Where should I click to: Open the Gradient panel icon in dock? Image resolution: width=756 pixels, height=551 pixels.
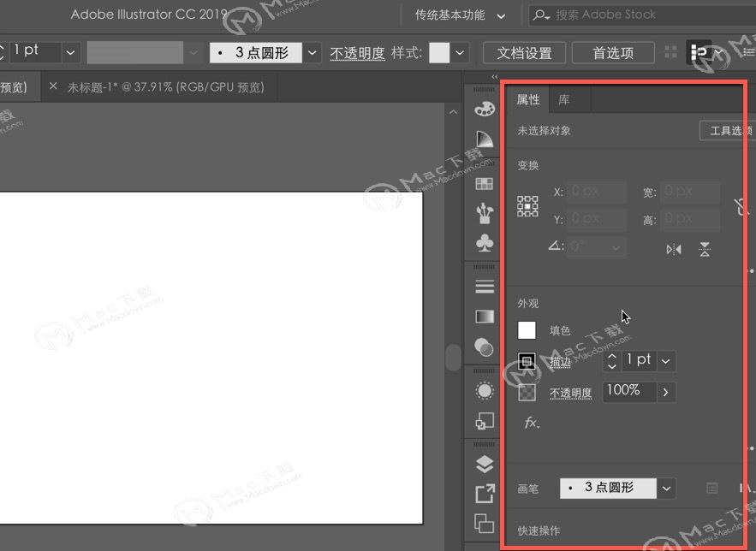click(485, 317)
